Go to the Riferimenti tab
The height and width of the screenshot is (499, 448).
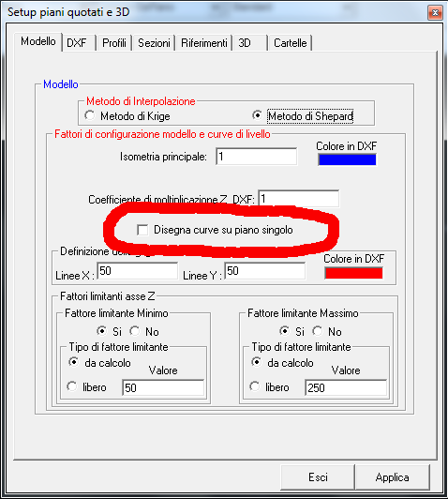coord(203,43)
